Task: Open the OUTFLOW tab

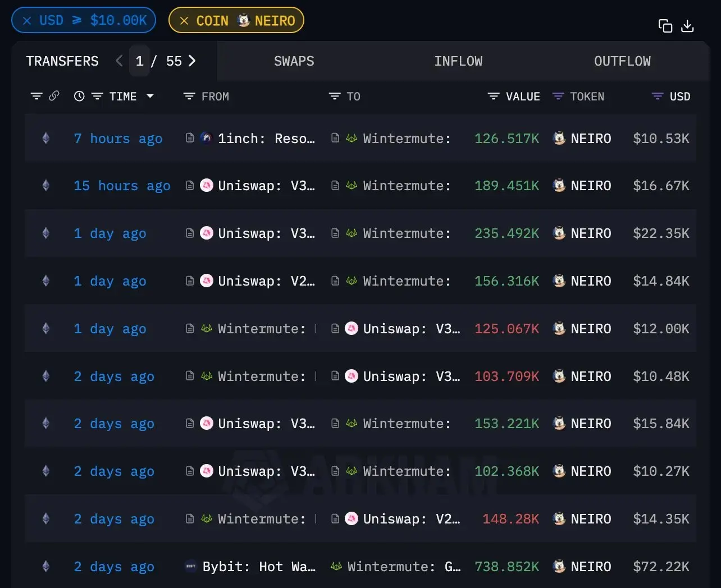Action: coord(622,61)
